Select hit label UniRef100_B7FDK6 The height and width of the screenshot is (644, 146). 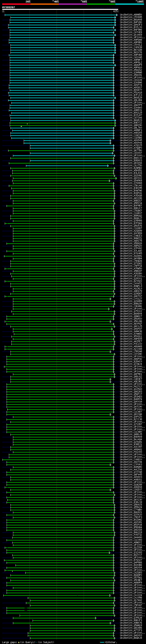(x=131, y=223)
